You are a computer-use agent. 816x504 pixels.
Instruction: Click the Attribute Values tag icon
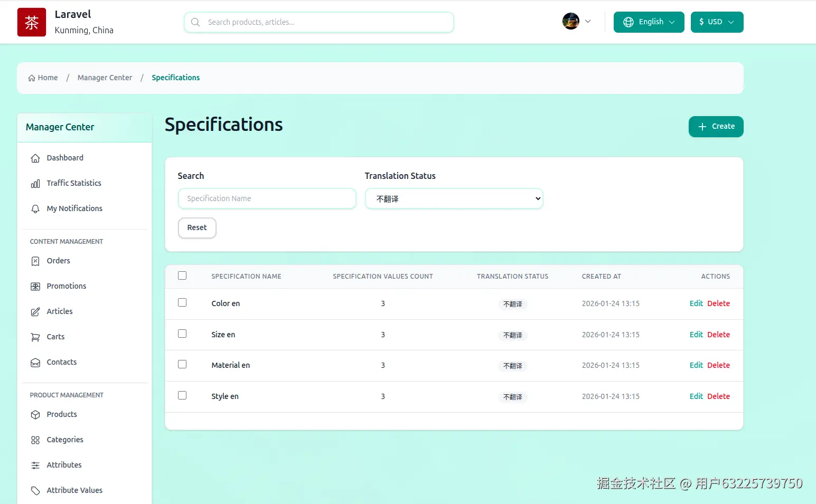(35, 491)
